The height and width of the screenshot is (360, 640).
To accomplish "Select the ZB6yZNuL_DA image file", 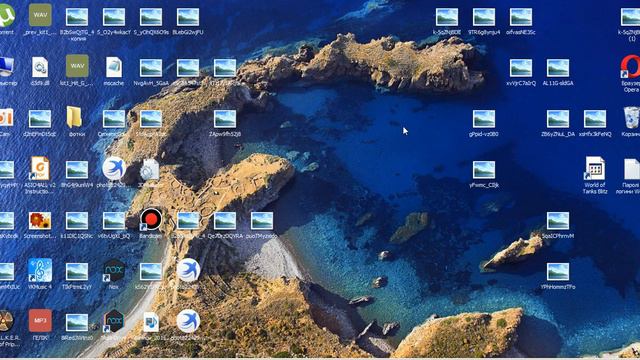I will [558, 120].
